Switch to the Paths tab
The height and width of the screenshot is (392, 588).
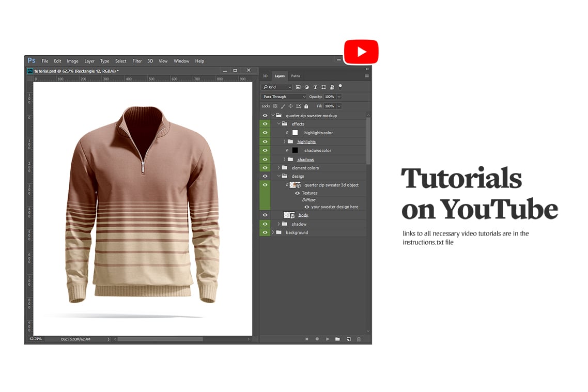tap(295, 76)
